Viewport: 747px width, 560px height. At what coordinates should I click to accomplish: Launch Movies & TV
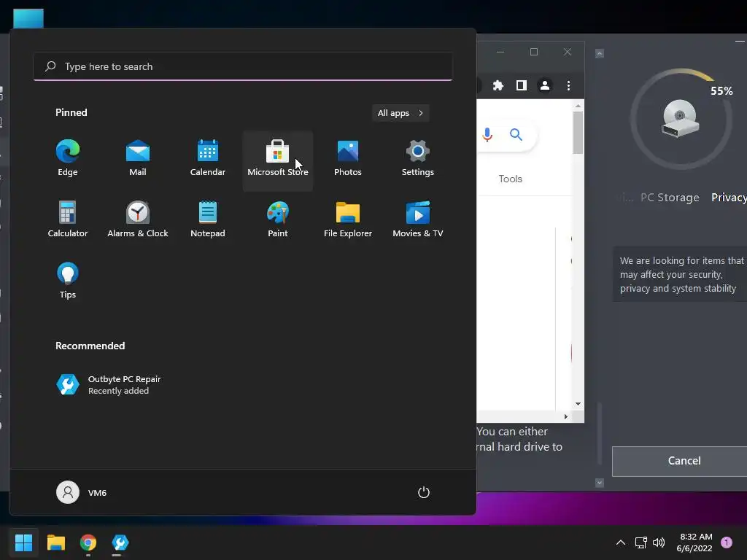[x=418, y=220]
